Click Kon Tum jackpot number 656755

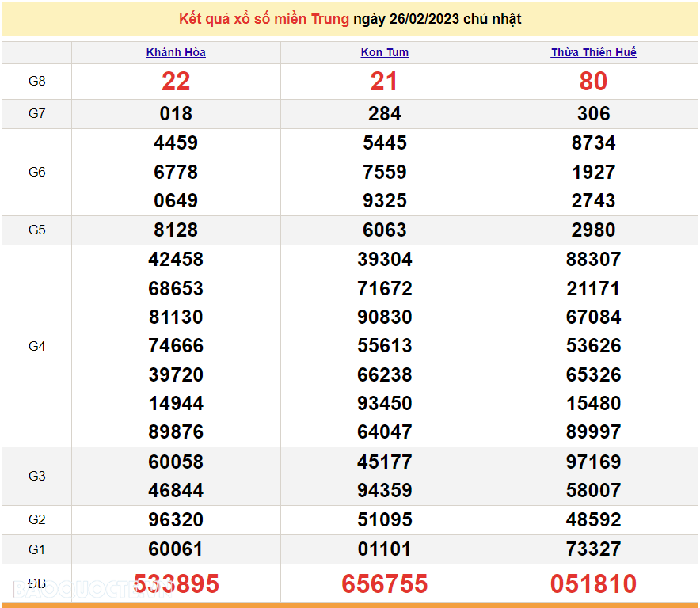385,583
